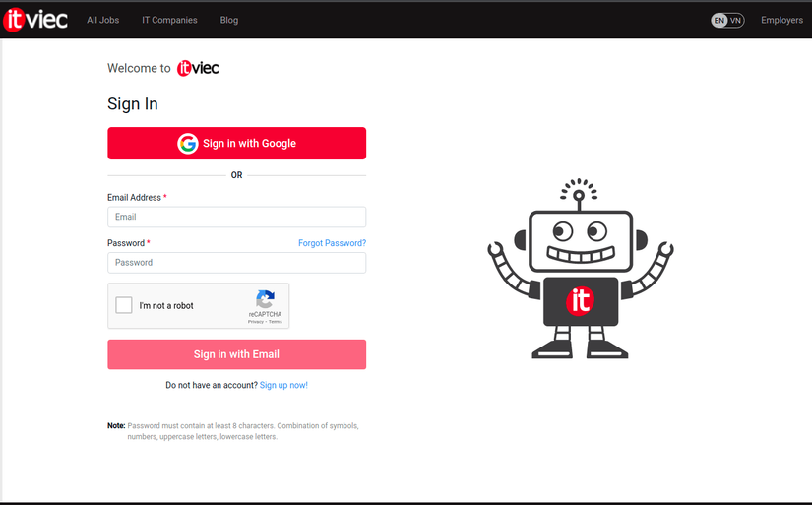Focus the Email address field
The height and width of the screenshot is (505, 812).
(236, 217)
